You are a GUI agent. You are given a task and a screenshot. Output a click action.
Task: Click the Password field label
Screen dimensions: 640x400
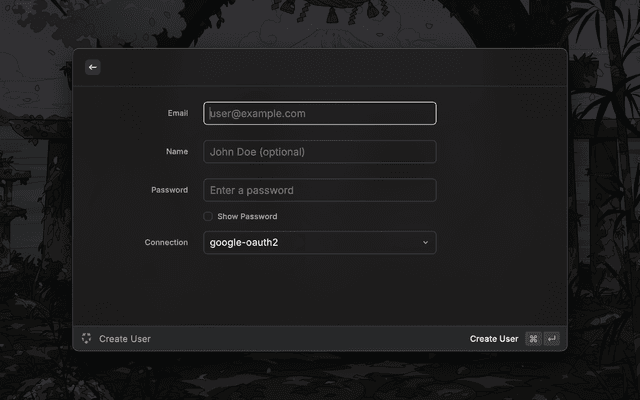[169, 190]
